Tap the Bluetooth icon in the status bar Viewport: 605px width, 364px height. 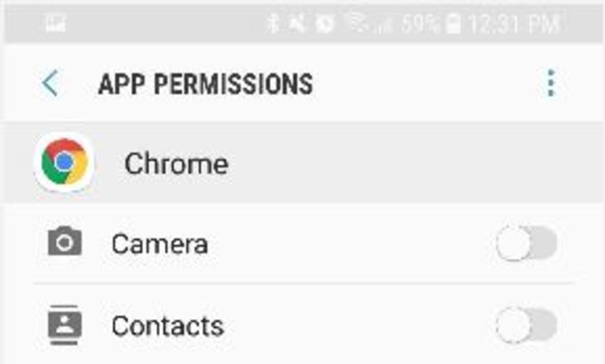click(x=273, y=23)
